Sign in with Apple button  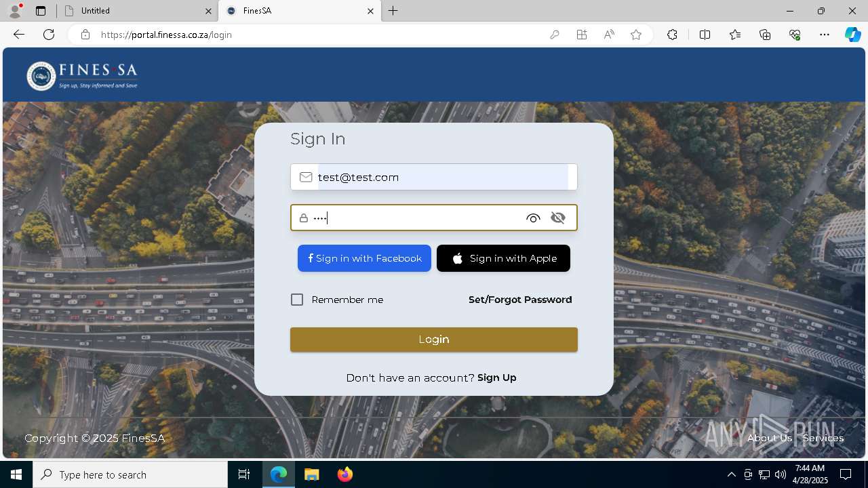point(503,258)
